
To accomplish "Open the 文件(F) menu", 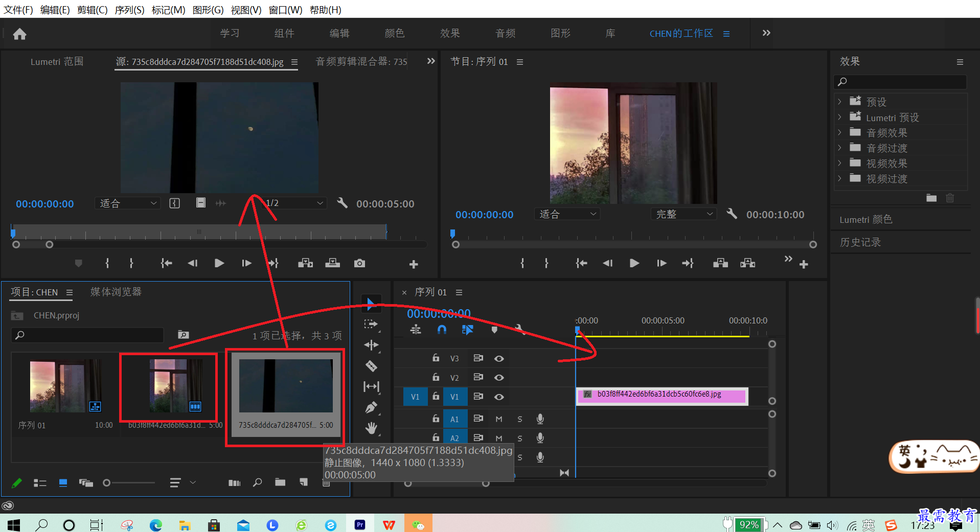I will [18, 10].
